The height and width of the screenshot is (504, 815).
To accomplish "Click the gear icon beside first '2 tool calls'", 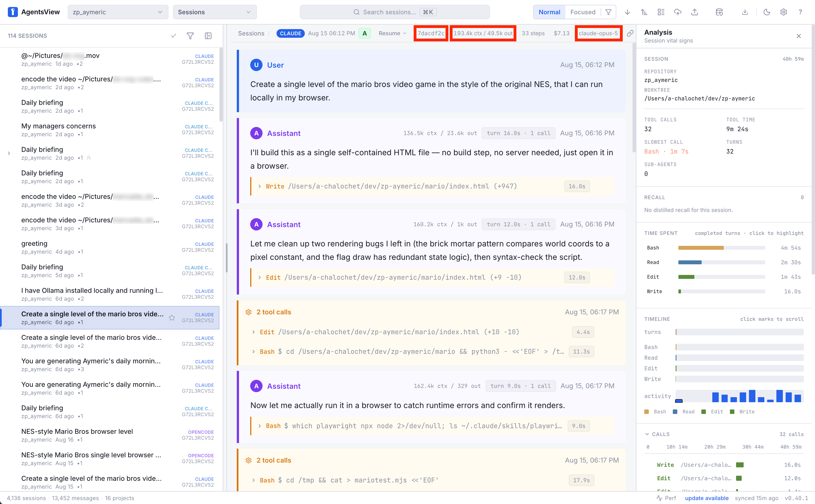I will pyautogui.click(x=249, y=312).
